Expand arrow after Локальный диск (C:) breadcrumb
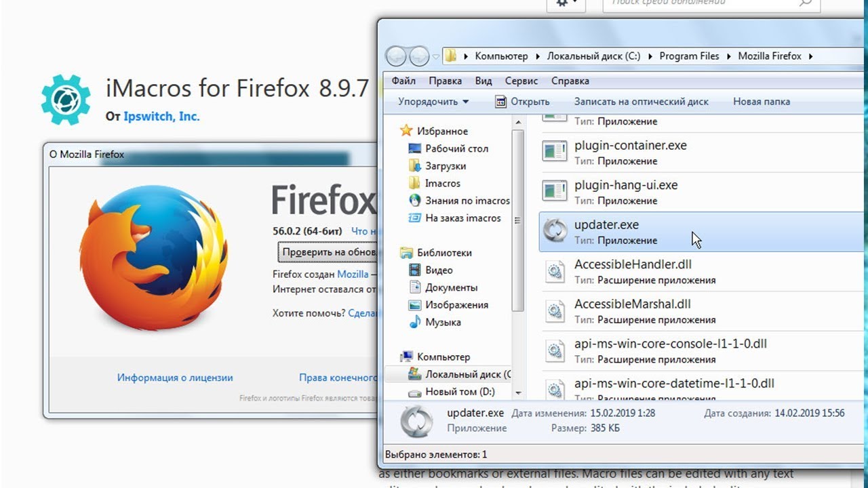 click(649, 56)
